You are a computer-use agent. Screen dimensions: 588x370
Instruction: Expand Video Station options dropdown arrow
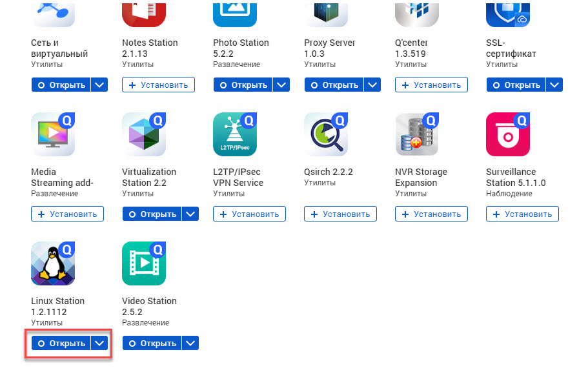point(190,343)
